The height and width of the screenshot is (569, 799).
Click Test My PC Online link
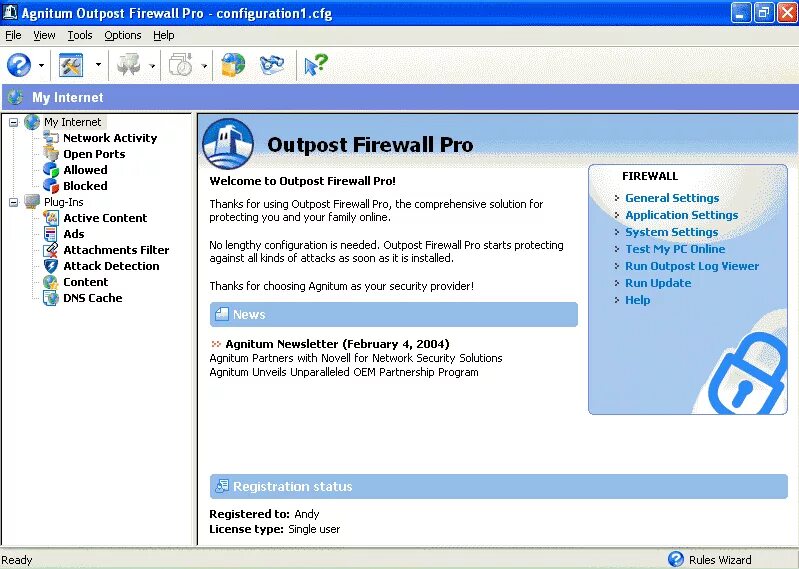(675, 249)
